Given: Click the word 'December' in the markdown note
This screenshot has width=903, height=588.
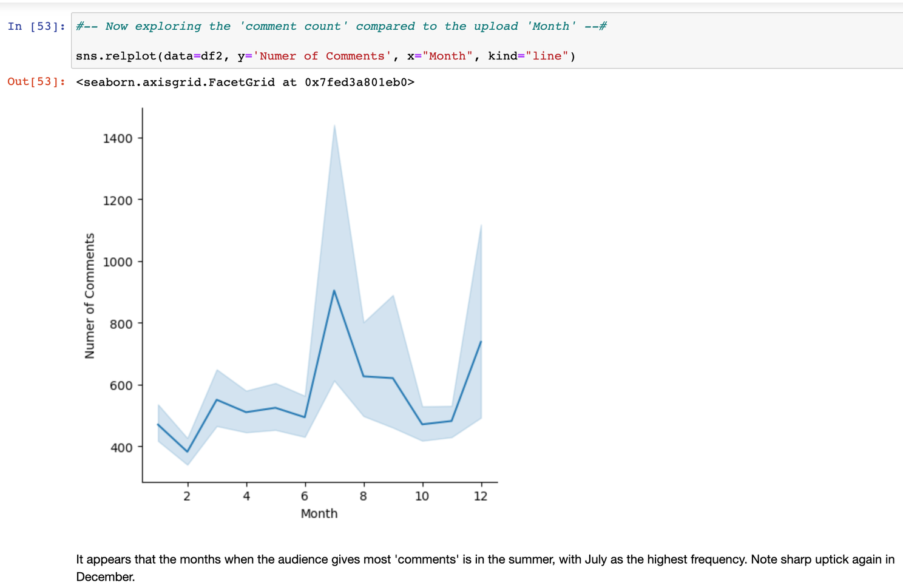Looking at the screenshot, I should click(x=105, y=576).
